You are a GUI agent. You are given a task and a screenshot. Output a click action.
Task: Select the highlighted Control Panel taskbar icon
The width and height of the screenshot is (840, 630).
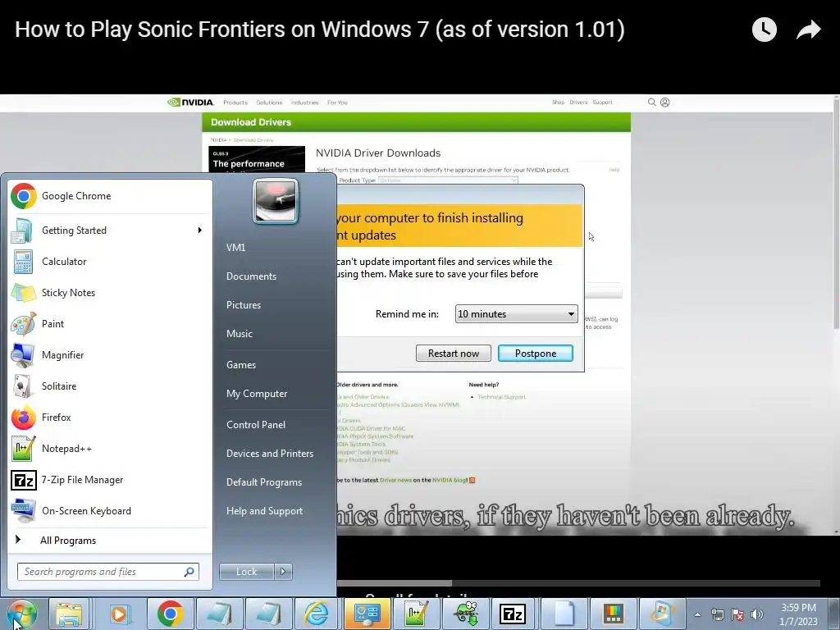tap(367, 614)
